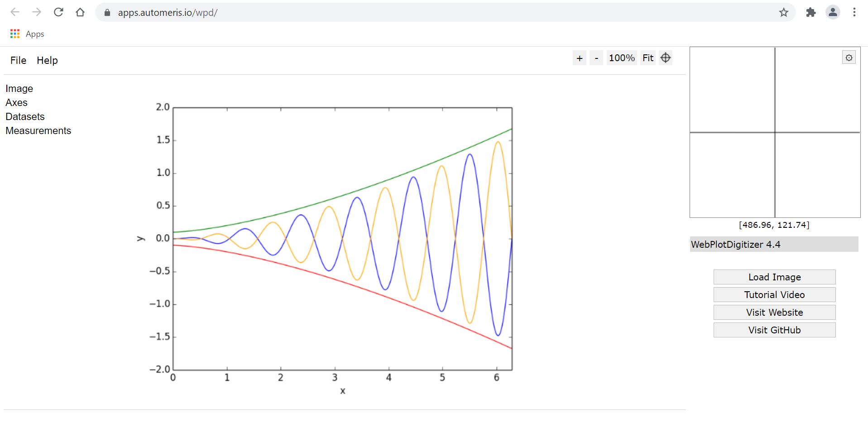Viewport: 868px width, 438px height.
Task: Open the user profile menu
Action: click(833, 12)
